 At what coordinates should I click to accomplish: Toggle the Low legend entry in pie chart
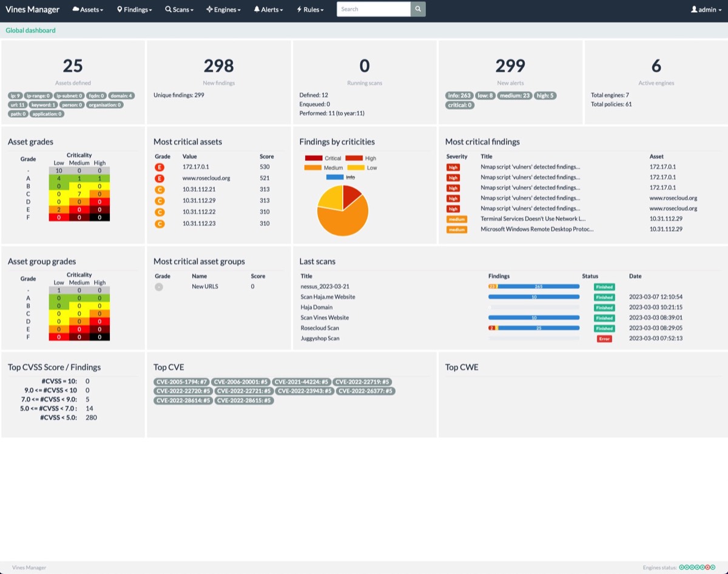pyautogui.click(x=363, y=167)
